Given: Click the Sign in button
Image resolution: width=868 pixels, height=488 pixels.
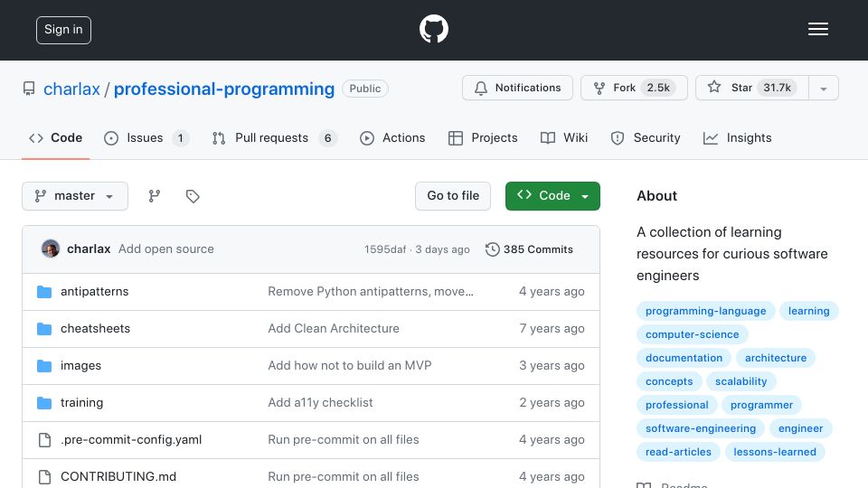Looking at the screenshot, I should click(x=63, y=30).
